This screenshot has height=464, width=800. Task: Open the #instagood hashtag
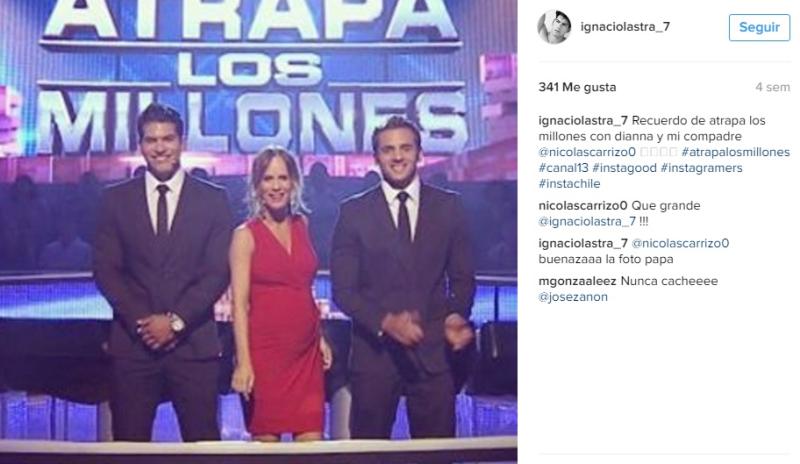pyautogui.click(x=624, y=168)
